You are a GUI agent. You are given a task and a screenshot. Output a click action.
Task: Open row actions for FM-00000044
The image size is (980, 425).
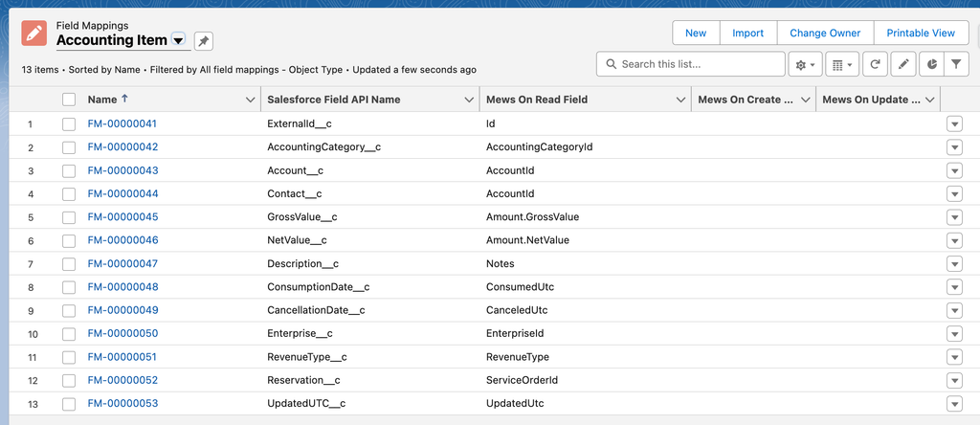[954, 193]
